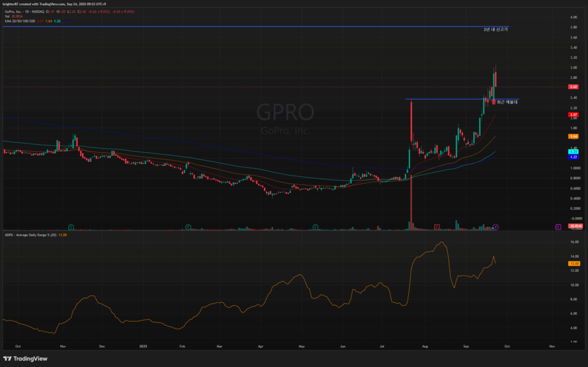Select the '2년 내 신고가' text annotation
This screenshot has width=588, height=367.
(496, 29)
